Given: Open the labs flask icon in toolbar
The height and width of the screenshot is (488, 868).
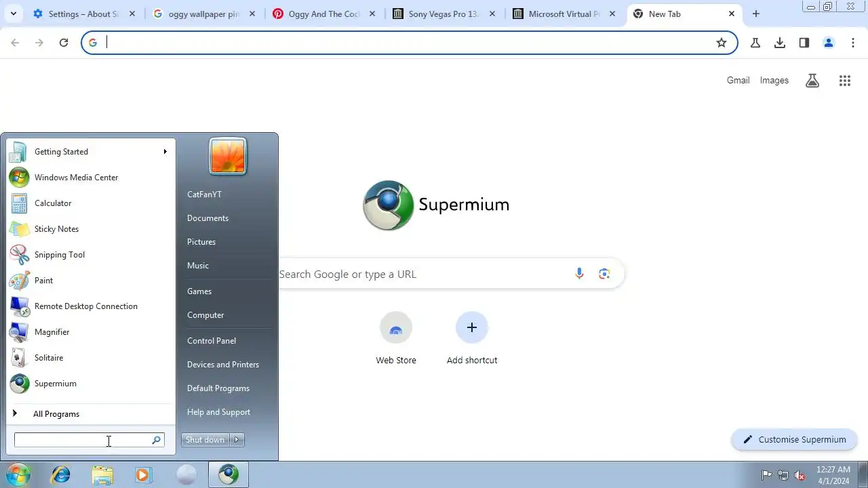Looking at the screenshot, I should [755, 43].
